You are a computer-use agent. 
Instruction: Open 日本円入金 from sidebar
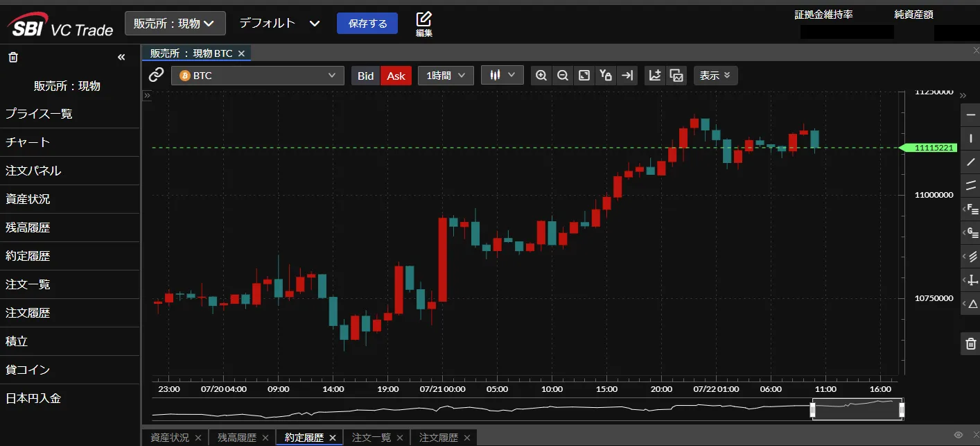click(69, 398)
